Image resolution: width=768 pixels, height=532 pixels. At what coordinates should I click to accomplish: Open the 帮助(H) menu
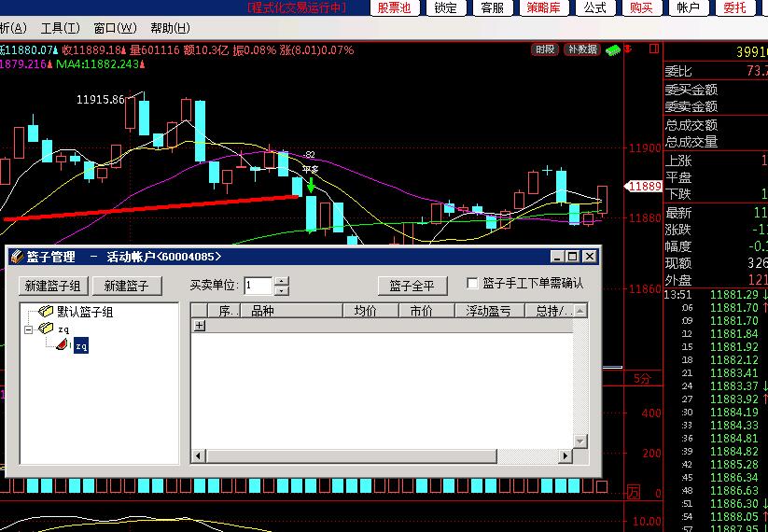tap(170, 28)
